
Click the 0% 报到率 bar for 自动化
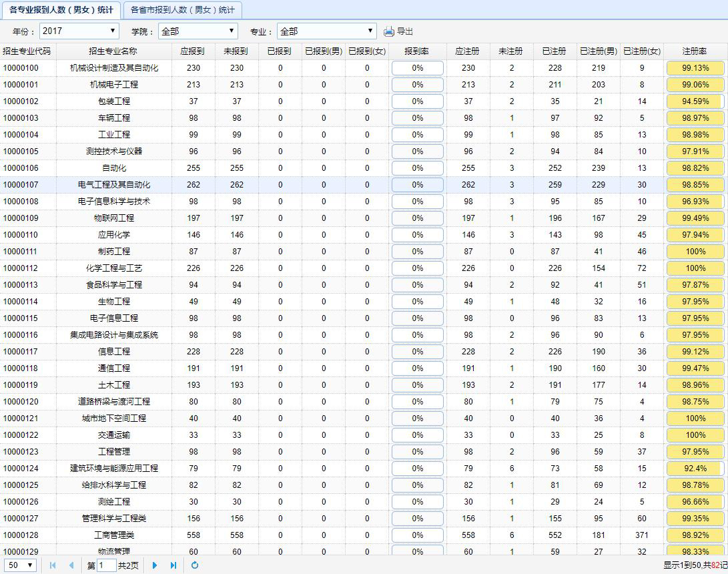tap(417, 168)
